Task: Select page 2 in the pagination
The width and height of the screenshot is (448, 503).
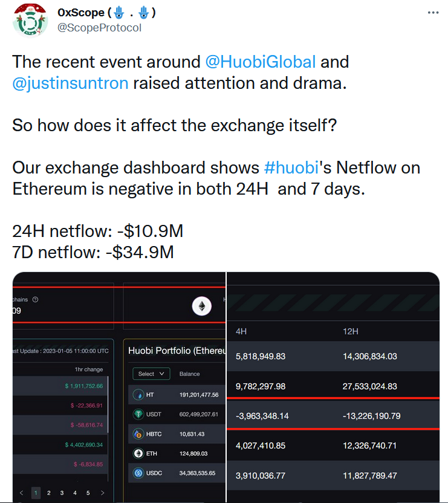Action: pyautogui.click(x=49, y=493)
